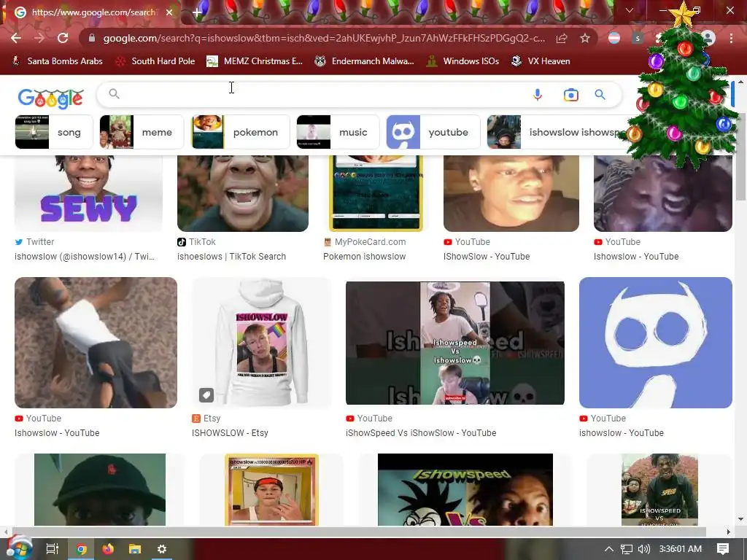Open the Endermanch Malwa... bookmark

click(365, 61)
